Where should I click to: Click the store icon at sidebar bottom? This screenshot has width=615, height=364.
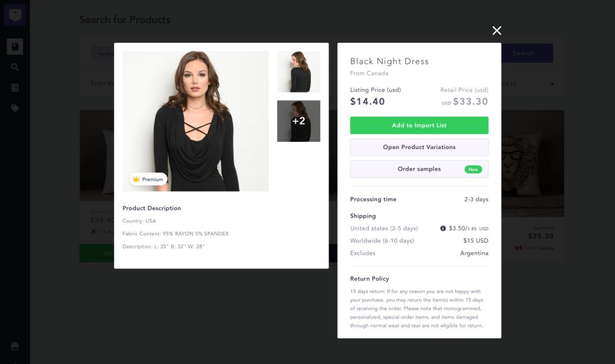tap(15, 346)
